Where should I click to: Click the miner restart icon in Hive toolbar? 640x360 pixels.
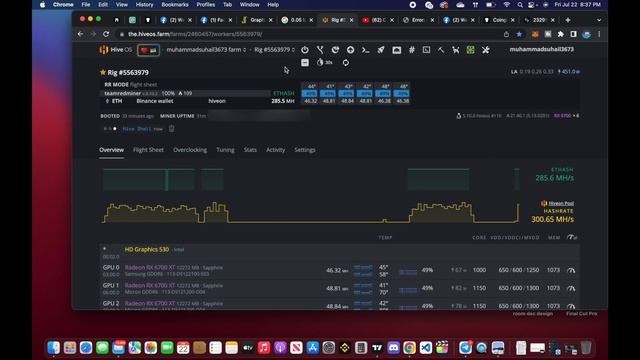click(335, 50)
